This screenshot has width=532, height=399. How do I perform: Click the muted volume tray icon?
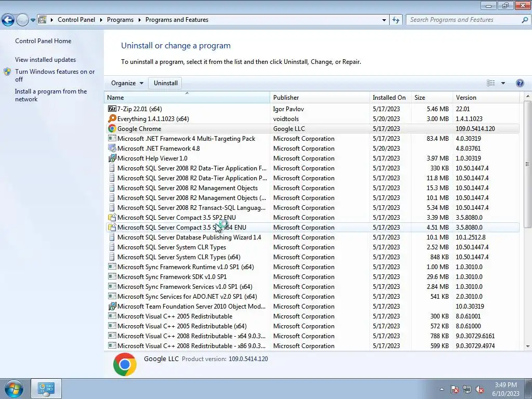click(480, 389)
